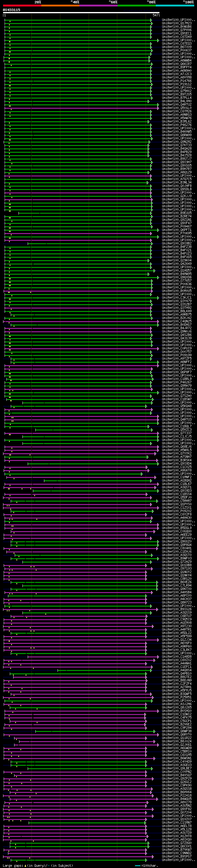Click the orange ~40% legend bar
197x868 pixels.
(60, 6)
